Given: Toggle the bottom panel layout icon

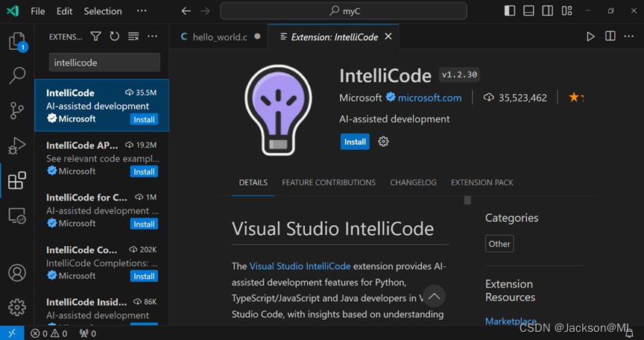Looking at the screenshot, I should tap(528, 11).
